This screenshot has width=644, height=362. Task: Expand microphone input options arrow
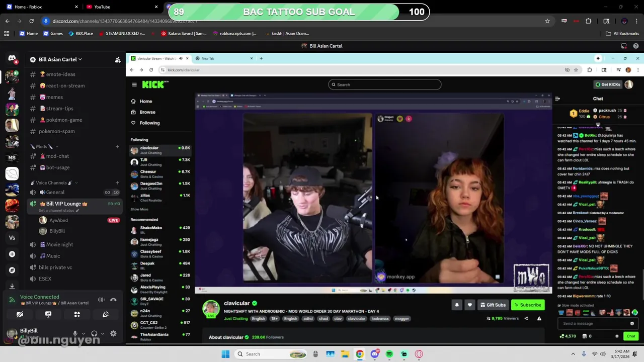(83, 333)
